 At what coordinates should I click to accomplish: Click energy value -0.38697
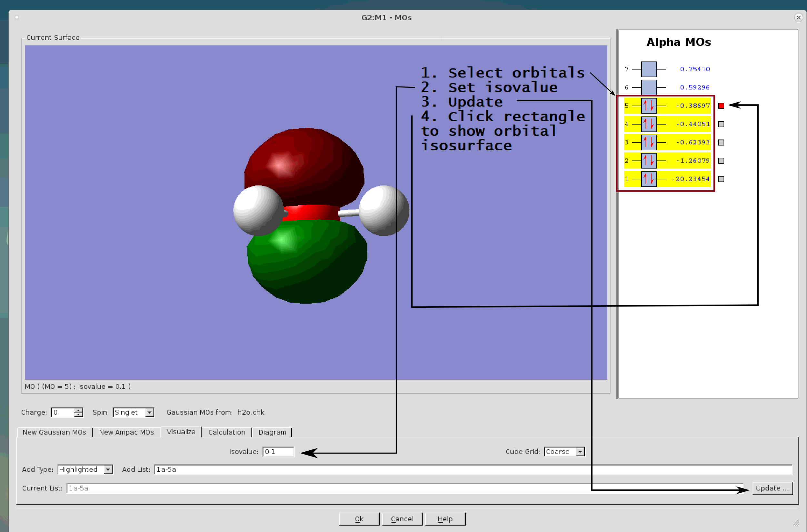coord(693,105)
